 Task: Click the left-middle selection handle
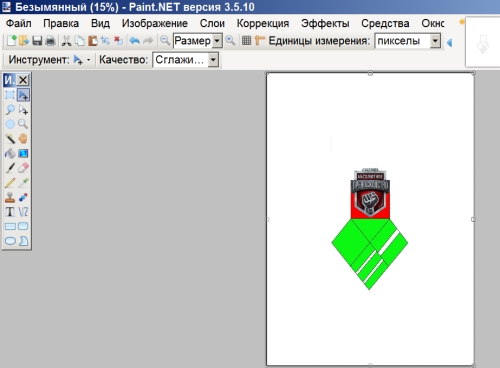coord(267,219)
